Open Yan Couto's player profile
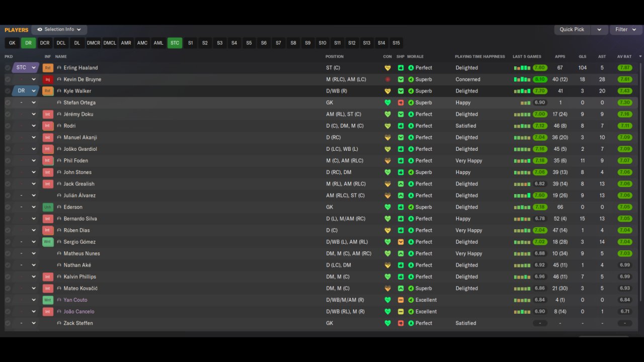The width and height of the screenshot is (644, 362). 75,300
